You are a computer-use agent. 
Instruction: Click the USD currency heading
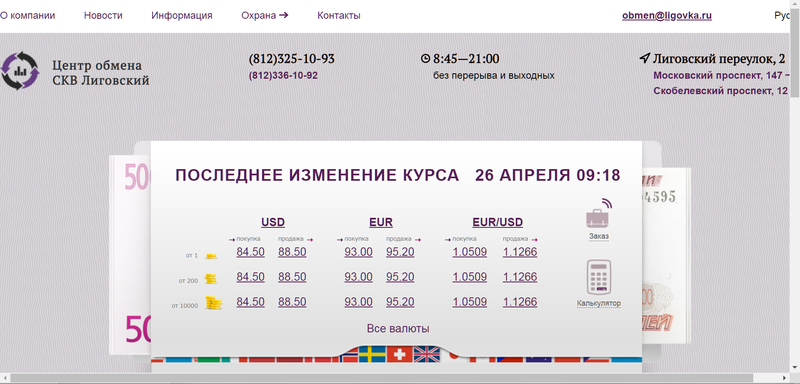(x=273, y=222)
